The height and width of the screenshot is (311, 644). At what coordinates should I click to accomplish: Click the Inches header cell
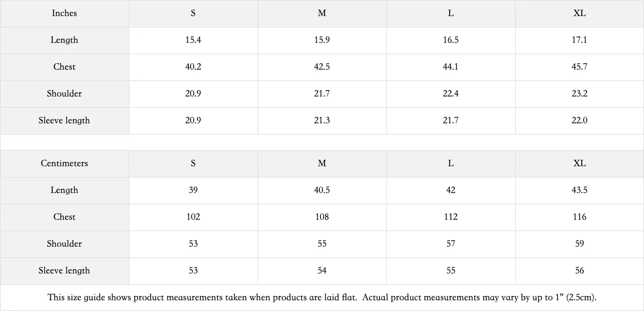click(x=64, y=13)
